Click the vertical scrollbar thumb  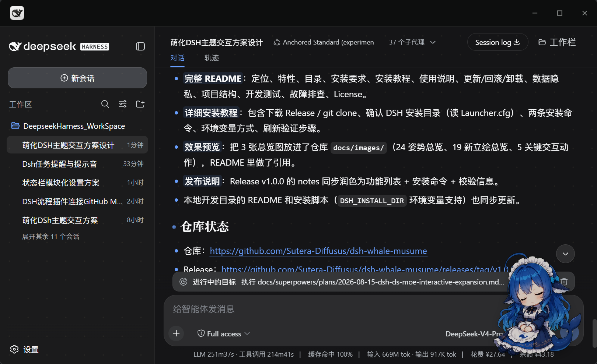pos(594,333)
